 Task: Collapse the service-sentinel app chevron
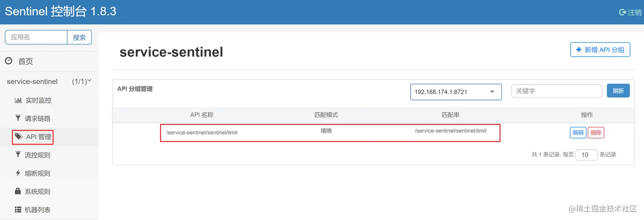pyautogui.click(x=89, y=81)
